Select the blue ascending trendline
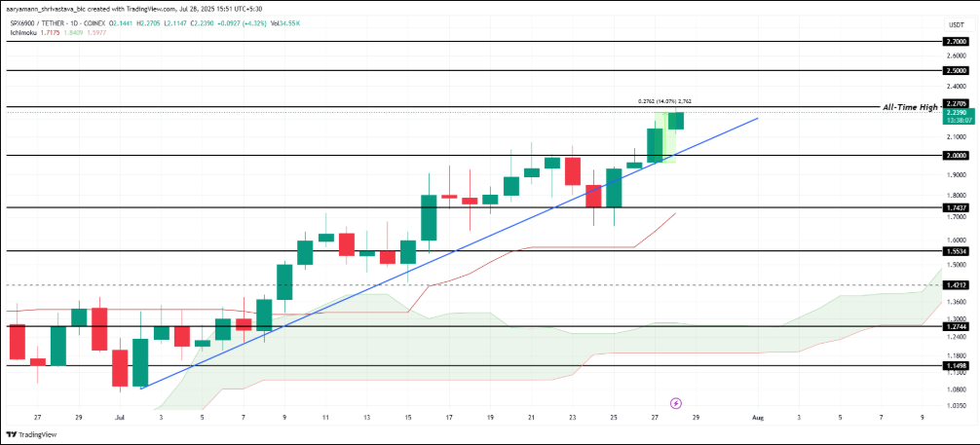The height and width of the screenshot is (445, 980). coord(450,252)
